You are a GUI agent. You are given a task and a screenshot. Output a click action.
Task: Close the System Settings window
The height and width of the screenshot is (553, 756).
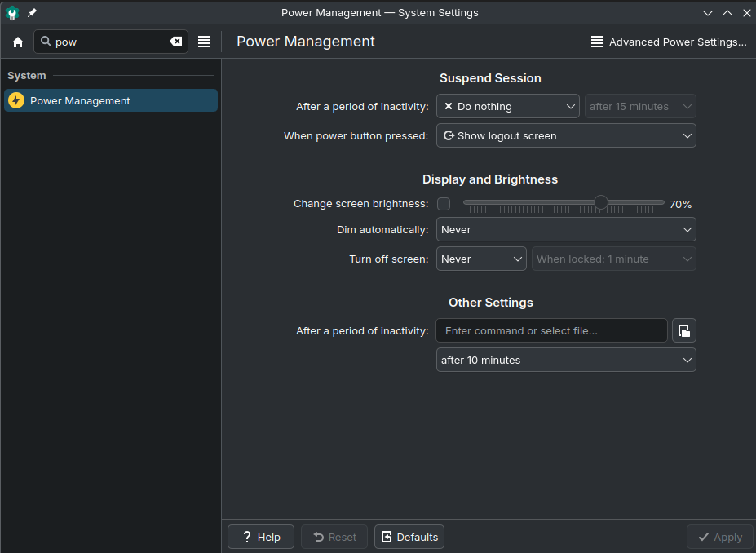click(x=747, y=13)
